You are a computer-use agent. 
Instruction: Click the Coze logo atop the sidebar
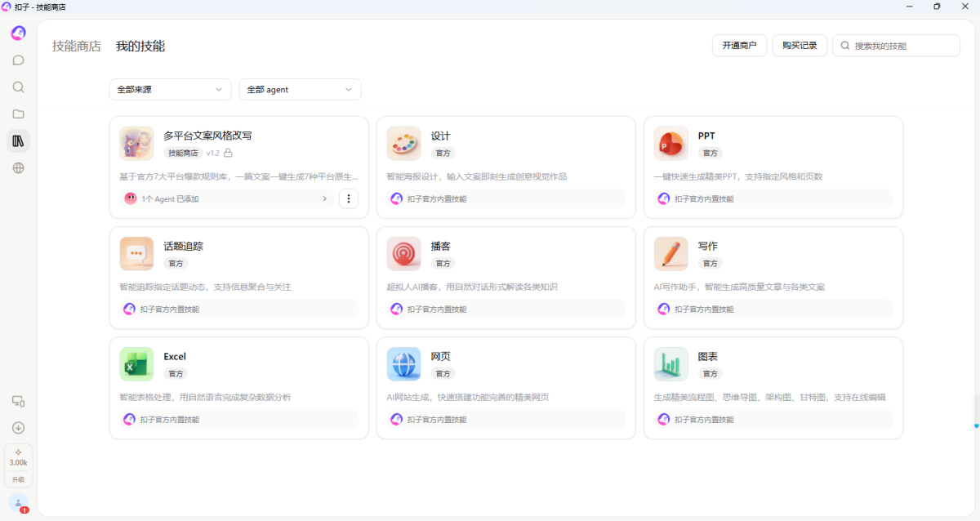18,33
